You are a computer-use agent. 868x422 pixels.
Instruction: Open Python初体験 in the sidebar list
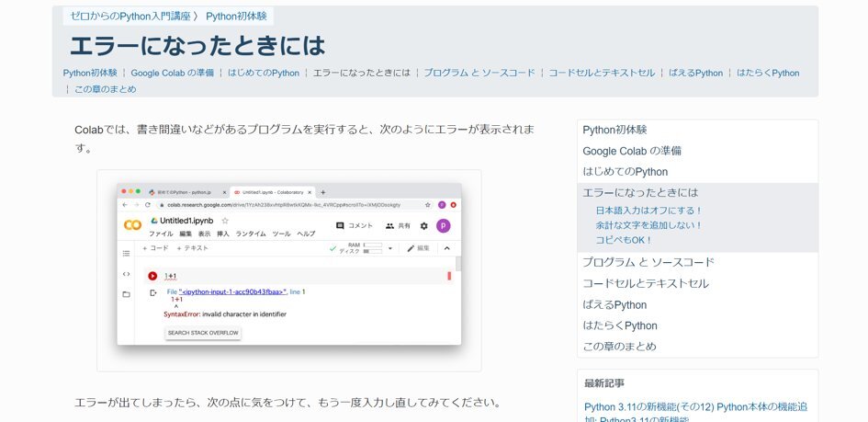coord(614,130)
